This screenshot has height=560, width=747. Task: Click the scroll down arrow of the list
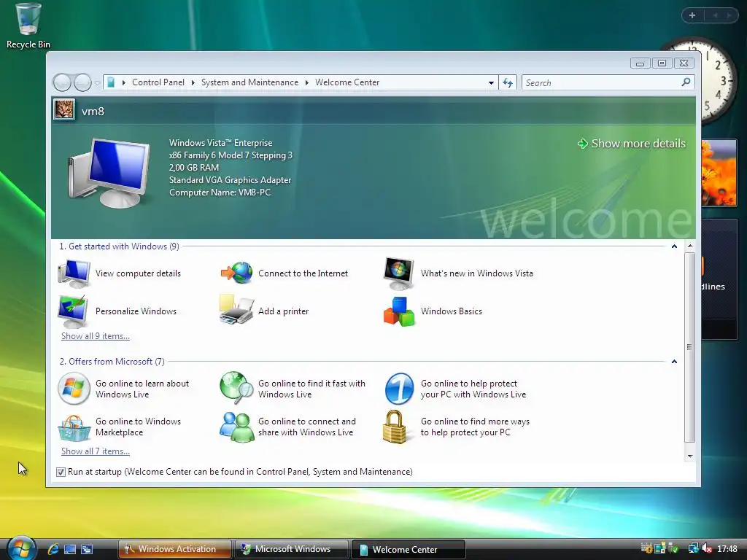(690, 456)
